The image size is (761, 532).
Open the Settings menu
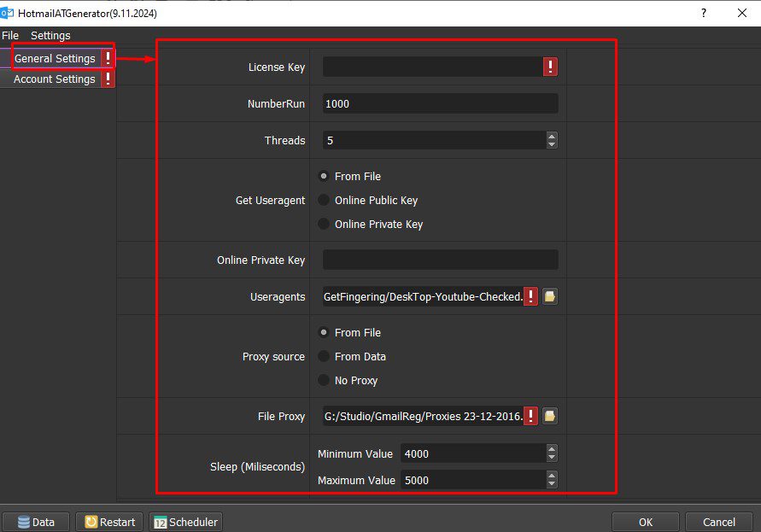click(x=50, y=35)
